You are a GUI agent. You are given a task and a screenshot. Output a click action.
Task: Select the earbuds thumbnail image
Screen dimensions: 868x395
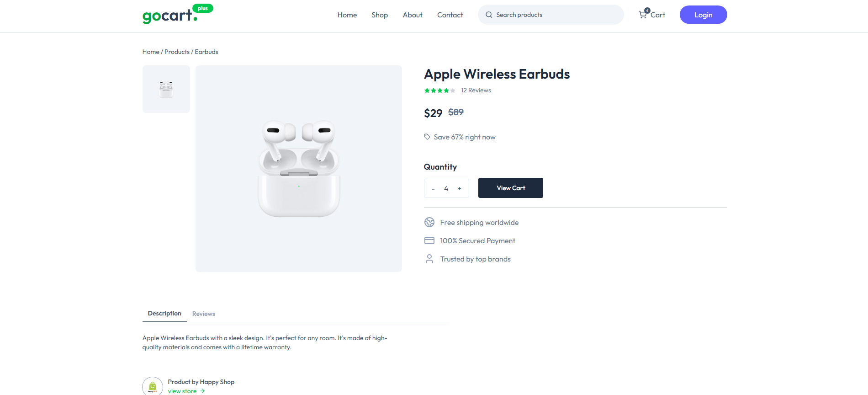point(166,89)
